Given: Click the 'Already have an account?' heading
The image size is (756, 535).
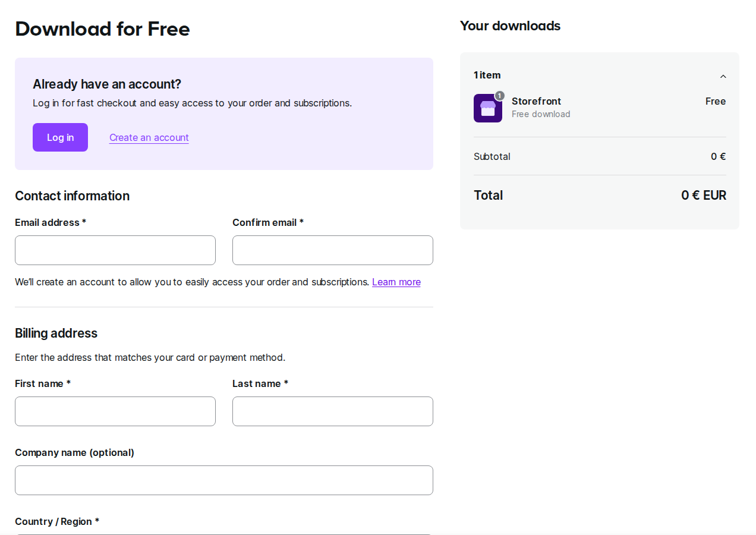Looking at the screenshot, I should (x=107, y=84).
